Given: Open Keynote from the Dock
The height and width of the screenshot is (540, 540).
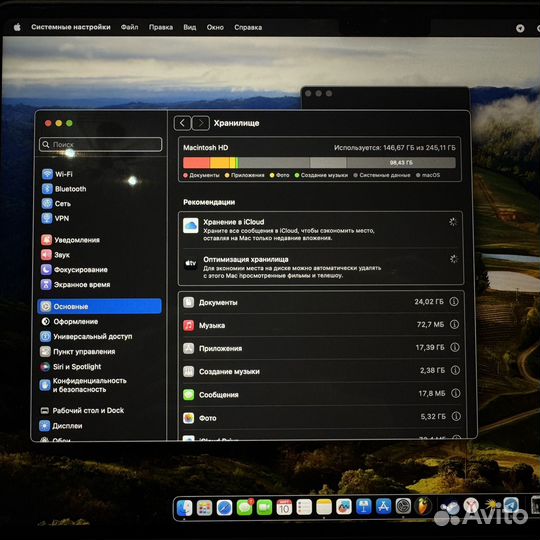Looking at the screenshot, I should coord(364,506).
